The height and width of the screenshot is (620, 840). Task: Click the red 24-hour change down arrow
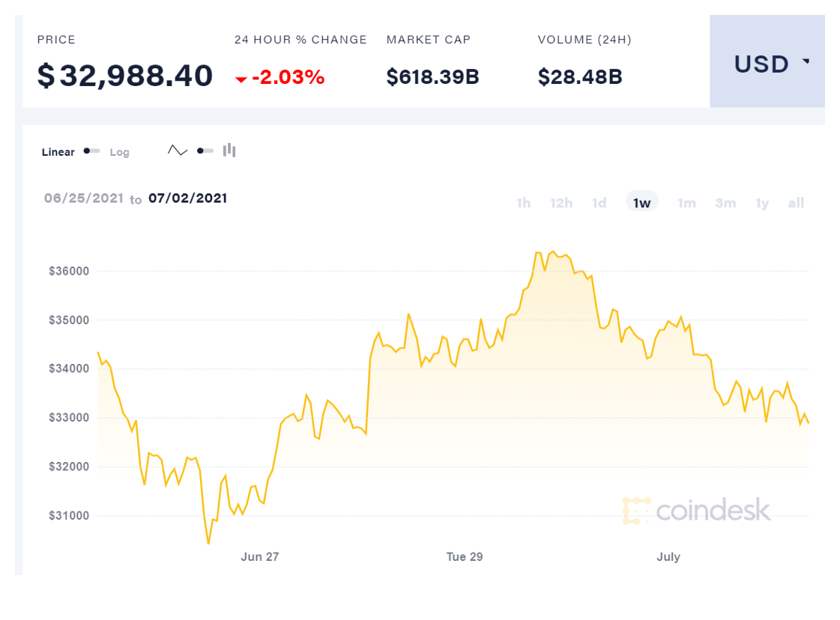pos(241,79)
